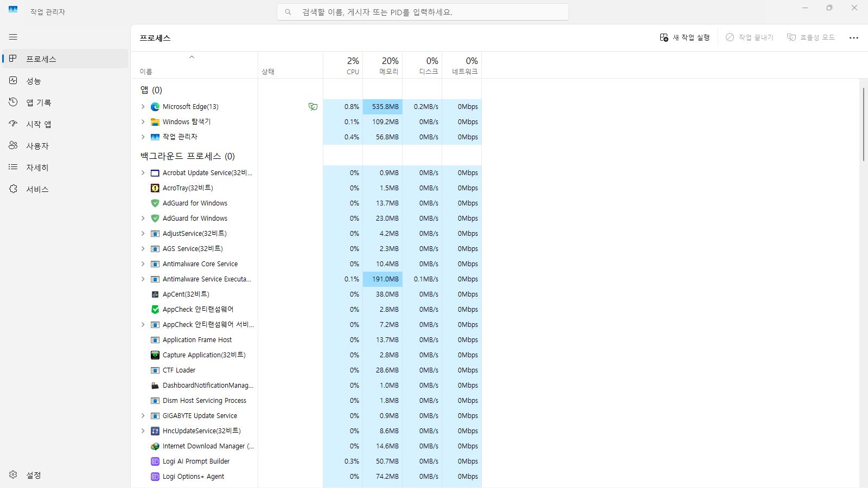Click the 191.0MB memory cell
Viewport: 868px width, 488px height.
tap(382, 279)
